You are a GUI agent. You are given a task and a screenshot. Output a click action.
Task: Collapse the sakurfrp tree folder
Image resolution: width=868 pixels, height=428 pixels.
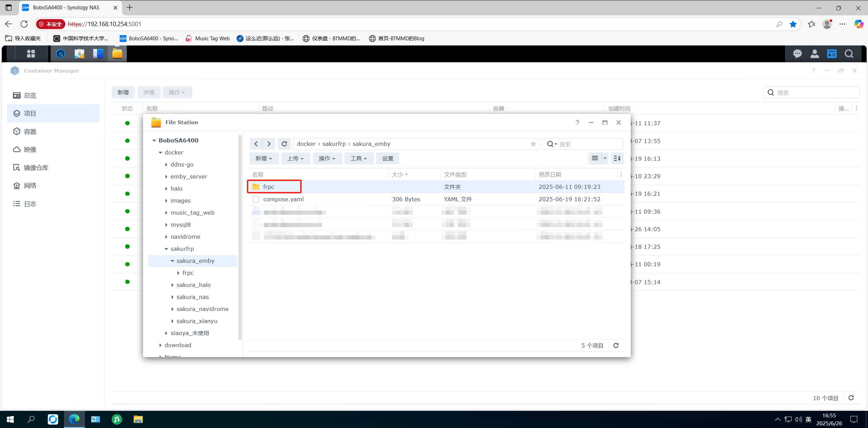coord(166,249)
